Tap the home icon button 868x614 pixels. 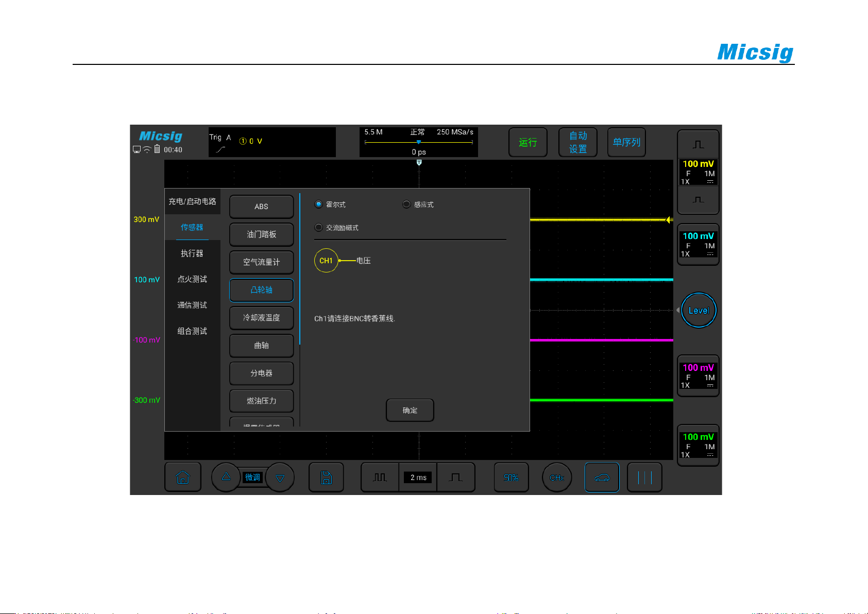[182, 477]
